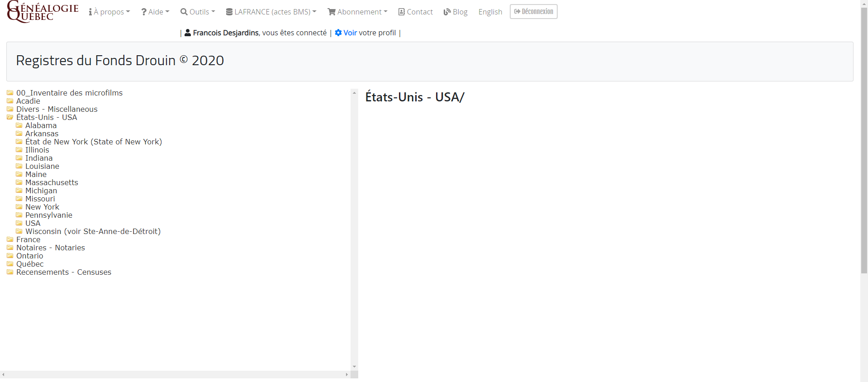Click the Généalogie Québec logo
Image resolution: width=868 pixels, height=382 pixels.
pos(43,12)
